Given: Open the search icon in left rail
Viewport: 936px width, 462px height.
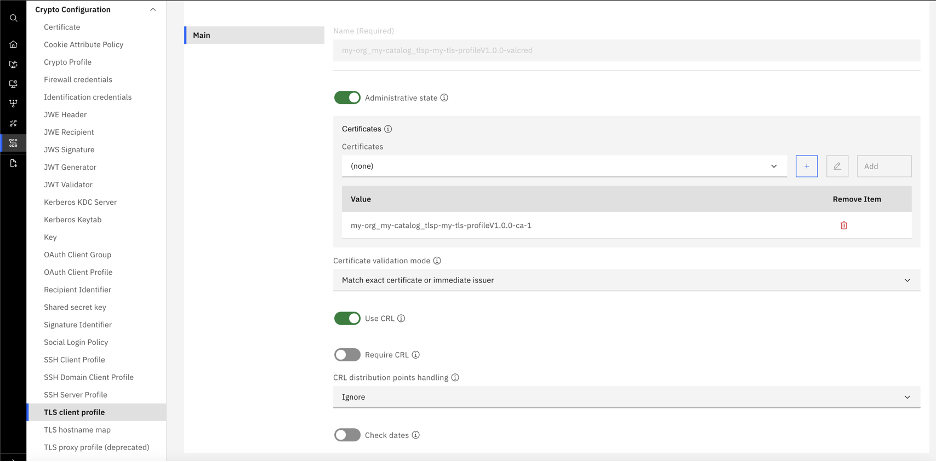Looking at the screenshot, I should [x=13, y=19].
